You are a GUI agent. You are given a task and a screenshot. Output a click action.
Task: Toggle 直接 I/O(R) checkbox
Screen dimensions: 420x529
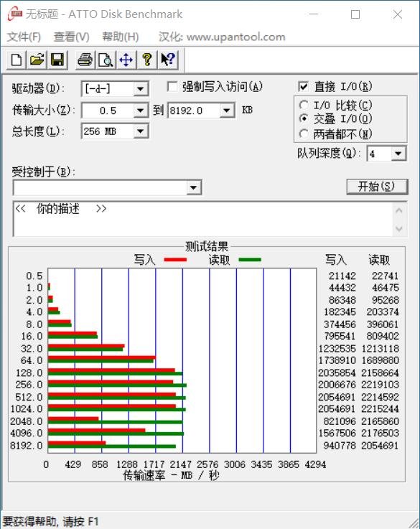pyautogui.click(x=303, y=87)
